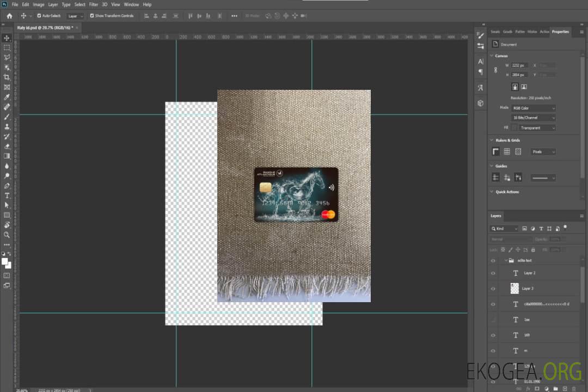Toggle the grid icon under Rulers & Grids
Viewport: 588px width, 392px height.
click(507, 152)
